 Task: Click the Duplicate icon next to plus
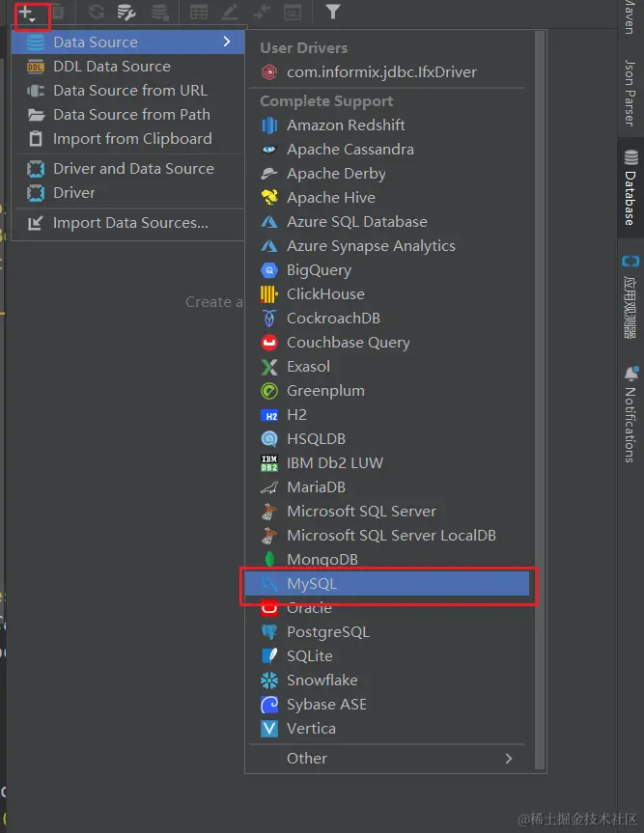click(x=58, y=12)
